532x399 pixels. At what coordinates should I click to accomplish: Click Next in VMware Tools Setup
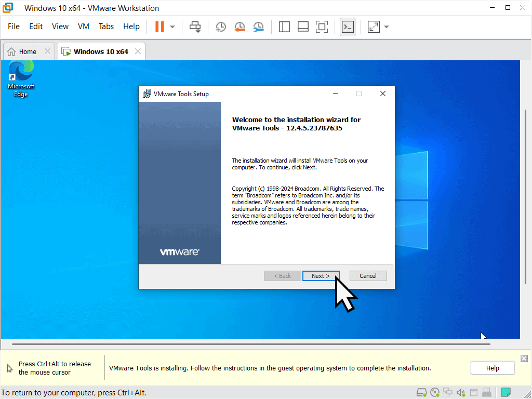[321, 276]
